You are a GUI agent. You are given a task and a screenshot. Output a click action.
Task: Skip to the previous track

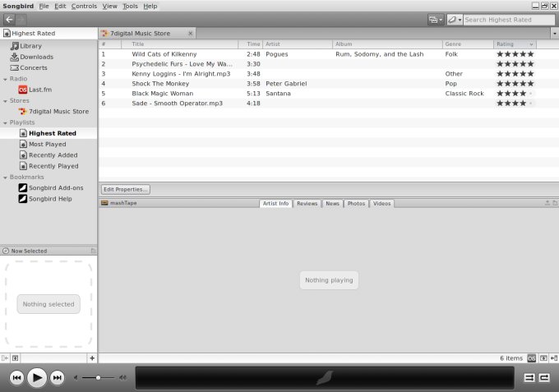point(16,377)
